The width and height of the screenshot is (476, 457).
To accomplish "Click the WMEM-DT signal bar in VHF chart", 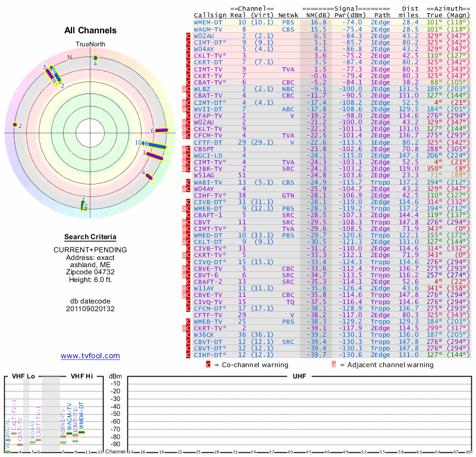I will click(x=82, y=432).
